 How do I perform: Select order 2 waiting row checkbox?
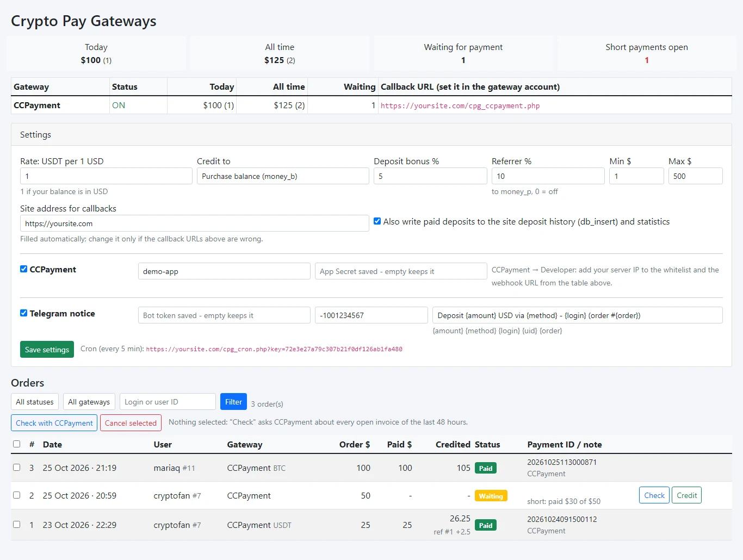click(x=17, y=495)
